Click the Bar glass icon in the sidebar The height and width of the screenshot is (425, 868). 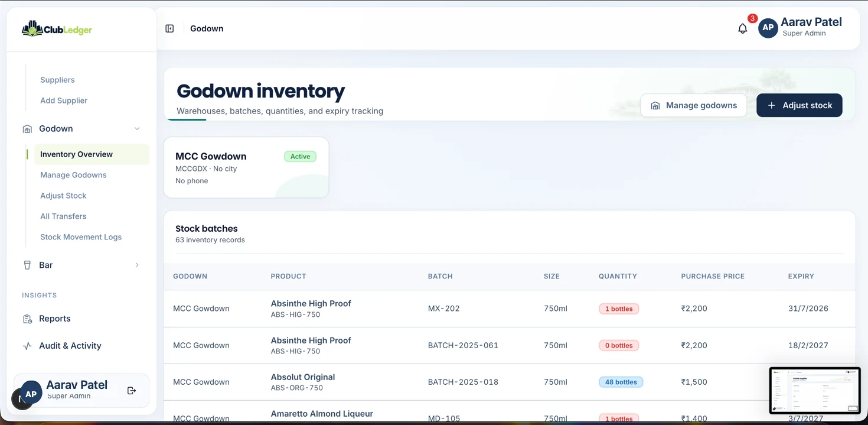pos(27,265)
